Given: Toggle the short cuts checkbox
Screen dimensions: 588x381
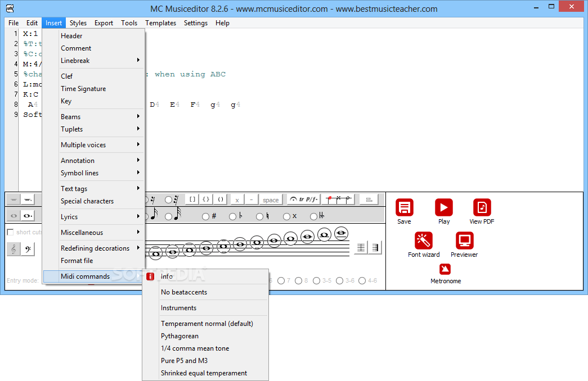Looking at the screenshot, I should pyautogui.click(x=11, y=232).
